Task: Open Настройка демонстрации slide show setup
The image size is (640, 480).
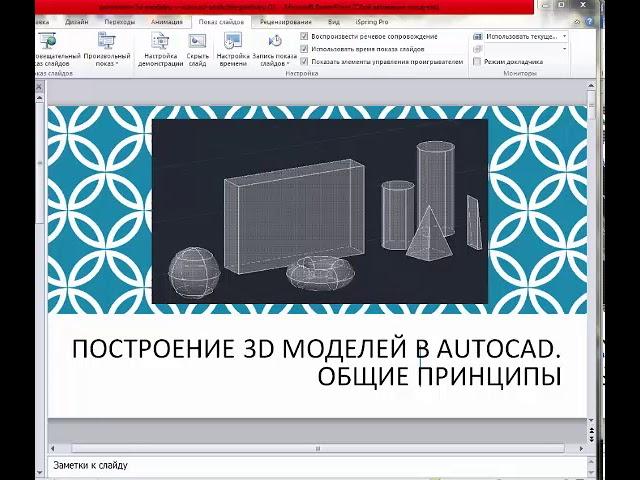Action: click(160, 49)
